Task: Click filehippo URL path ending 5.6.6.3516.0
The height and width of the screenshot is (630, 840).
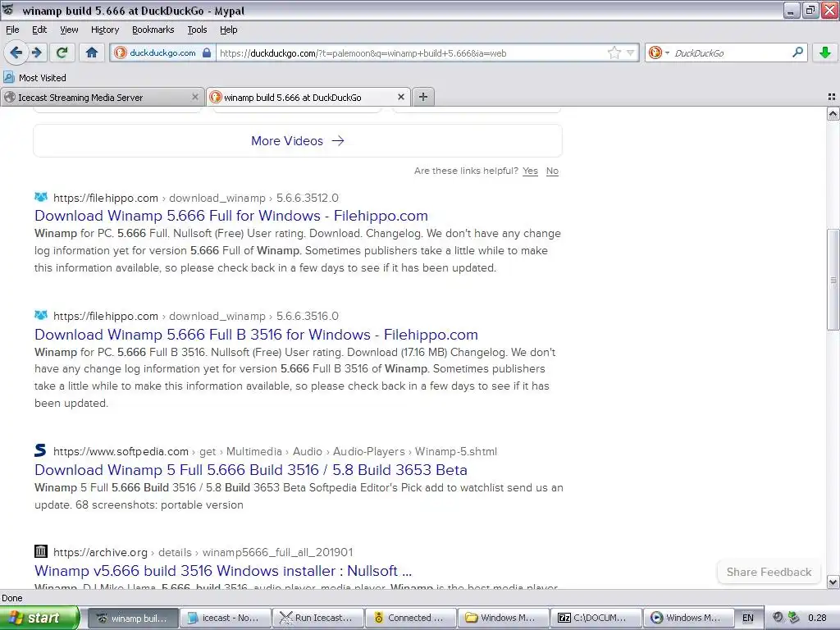Action: click(195, 316)
